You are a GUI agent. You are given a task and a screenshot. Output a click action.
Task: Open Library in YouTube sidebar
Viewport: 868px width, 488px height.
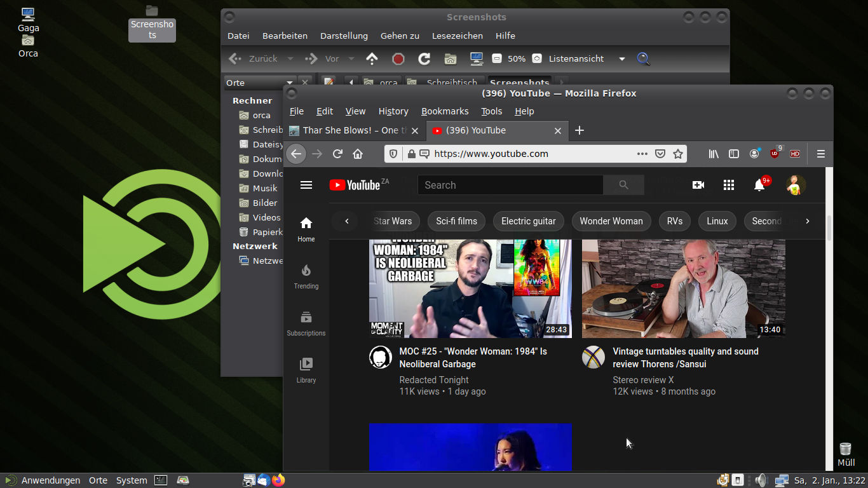click(x=306, y=370)
